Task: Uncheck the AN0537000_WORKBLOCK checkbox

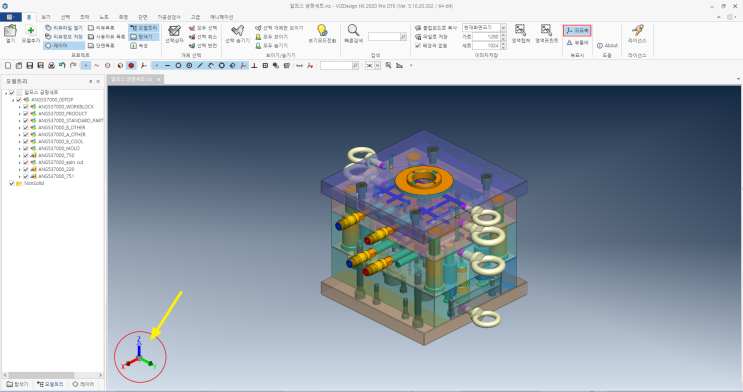Action: click(x=26, y=107)
